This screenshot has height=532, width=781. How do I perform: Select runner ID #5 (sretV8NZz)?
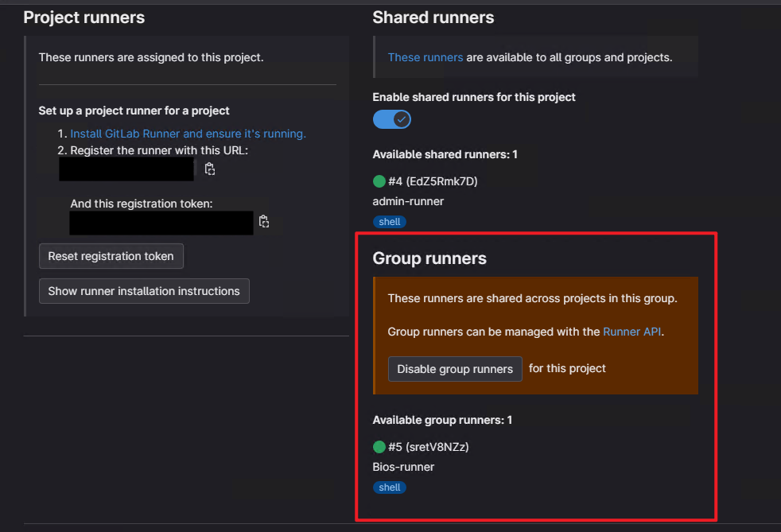click(429, 447)
